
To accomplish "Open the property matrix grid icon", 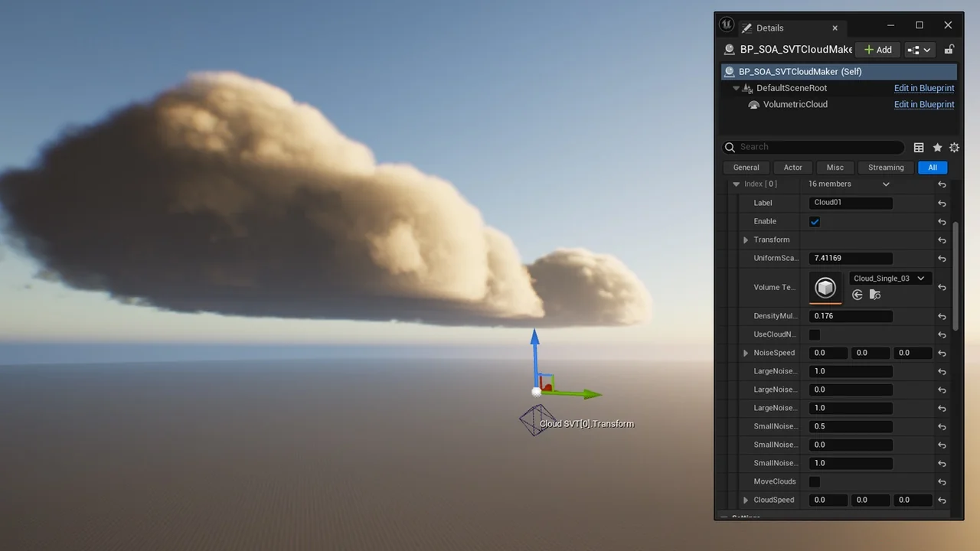I will (919, 147).
